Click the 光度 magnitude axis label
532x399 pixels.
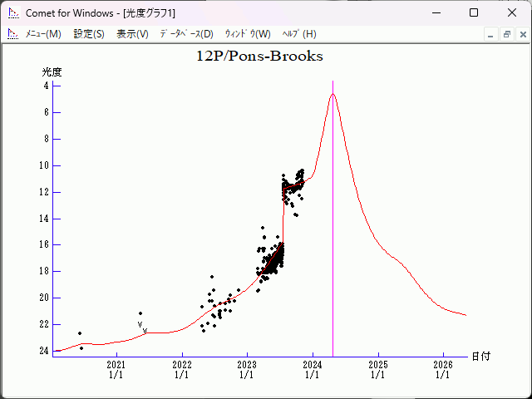pyautogui.click(x=52, y=72)
